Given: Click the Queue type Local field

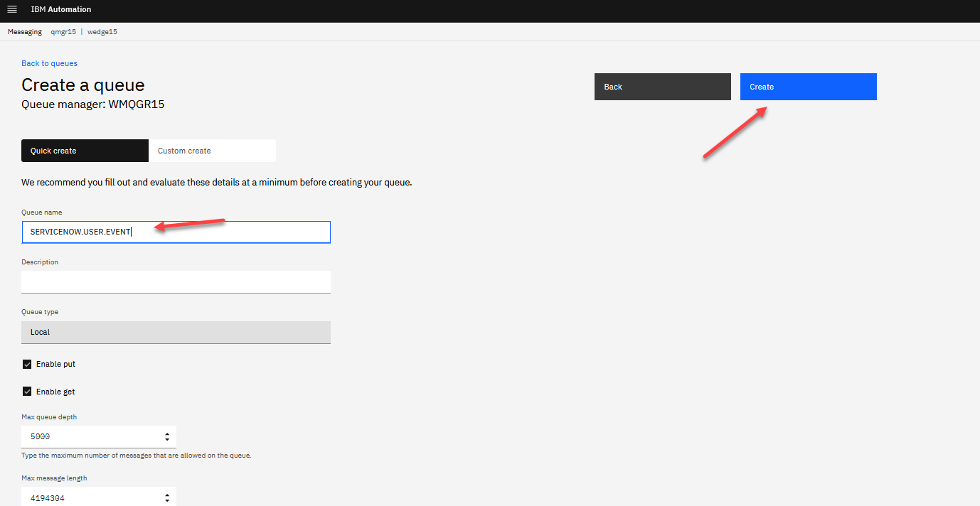Looking at the screenshot, I should coord(176,332).
